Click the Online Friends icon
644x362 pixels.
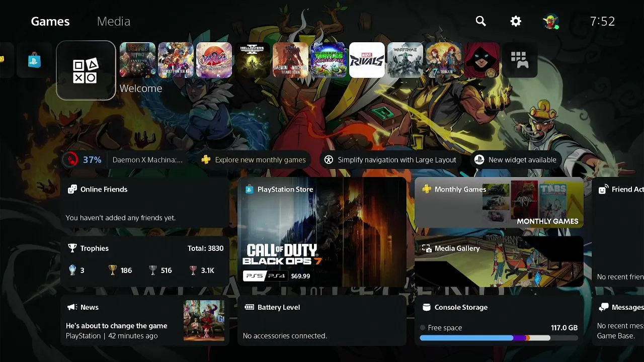[72, 190]
